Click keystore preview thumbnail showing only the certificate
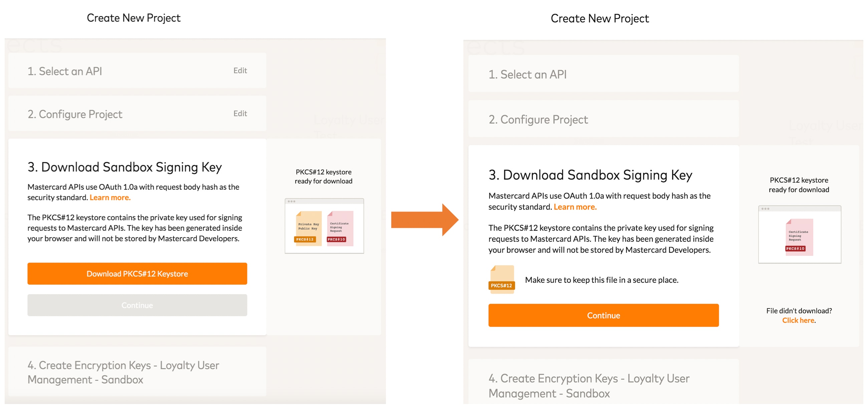 [799, 234]
